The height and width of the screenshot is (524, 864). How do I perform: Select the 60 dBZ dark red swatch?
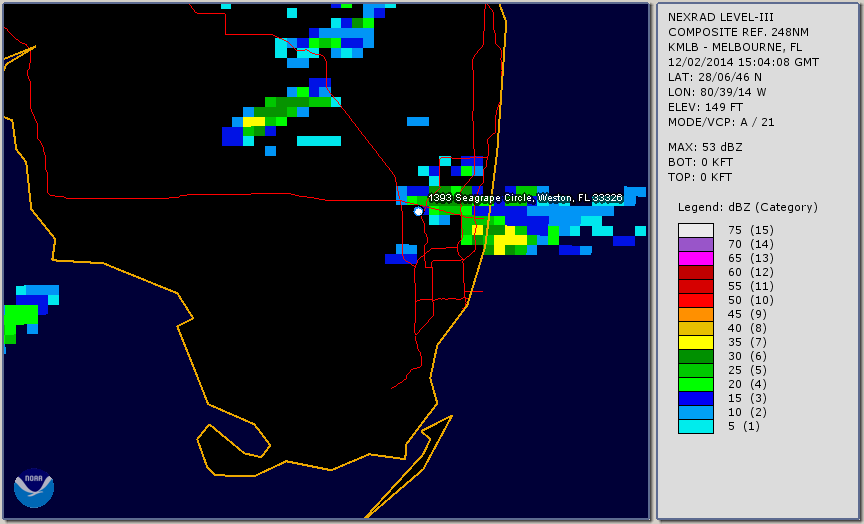pos(696,272)
